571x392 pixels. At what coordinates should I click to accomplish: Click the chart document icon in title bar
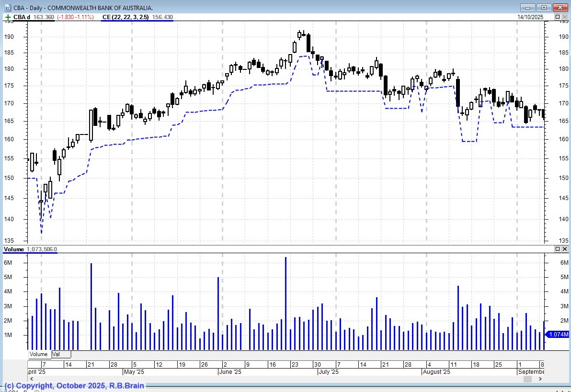7,8
